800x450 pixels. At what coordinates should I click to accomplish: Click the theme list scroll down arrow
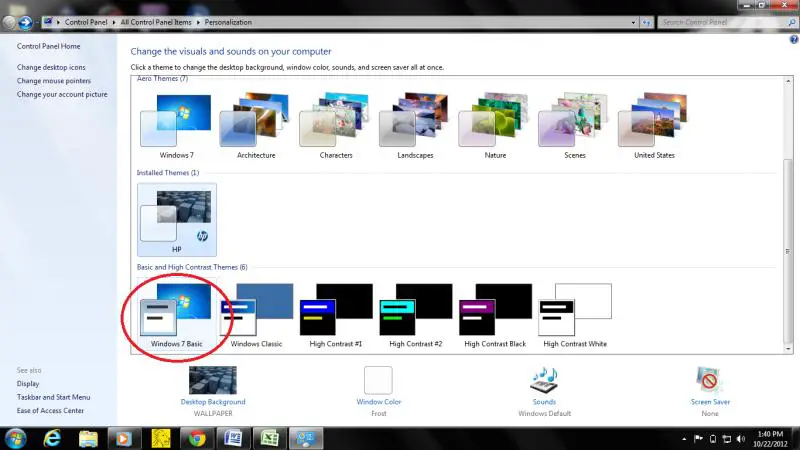pos(788,349)
